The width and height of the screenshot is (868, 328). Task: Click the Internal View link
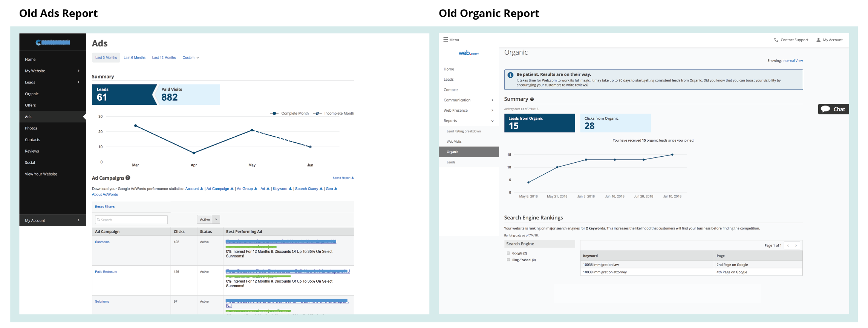tap(793, 61)
